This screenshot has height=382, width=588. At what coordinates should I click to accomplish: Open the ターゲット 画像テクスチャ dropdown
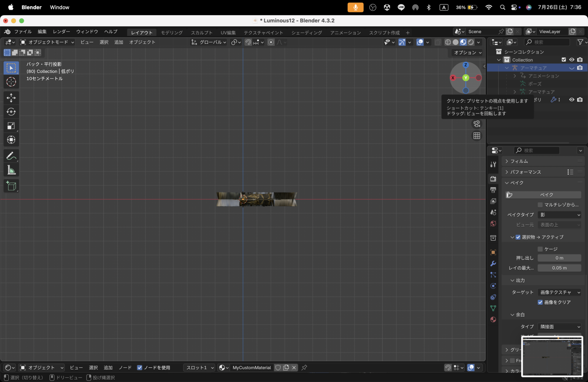pos(559,292)
